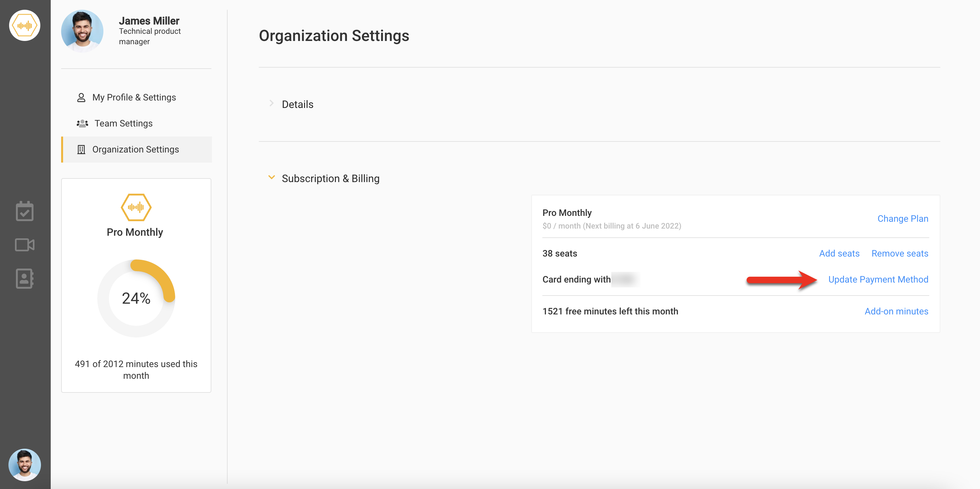Click the person icon beside My Profile

(81, 98)
